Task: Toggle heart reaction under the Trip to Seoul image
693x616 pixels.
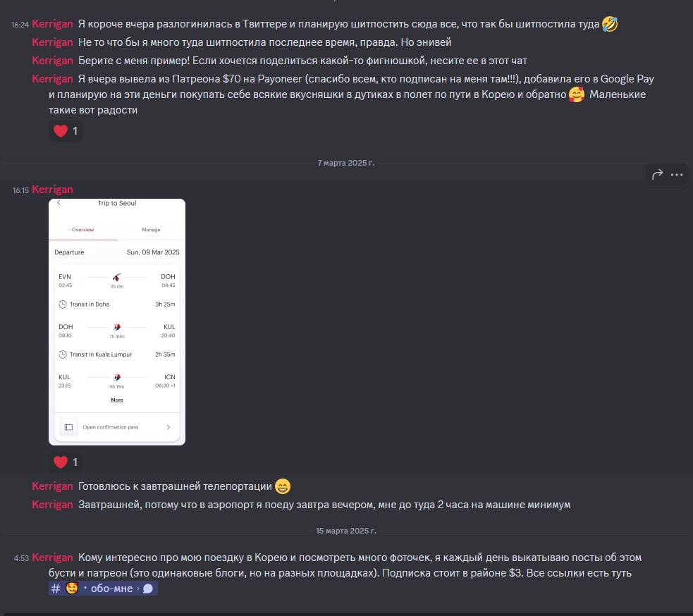Action: tap(66, 462)
